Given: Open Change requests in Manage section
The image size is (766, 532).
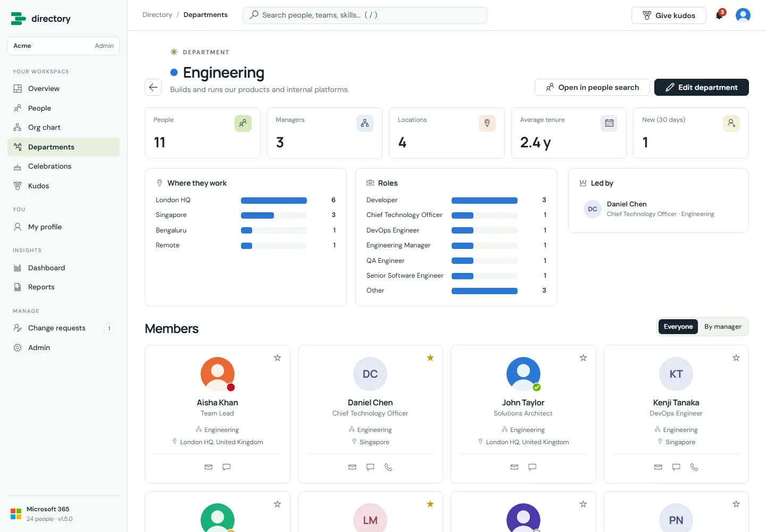Looking at the screenshot, I should (63, 328).
